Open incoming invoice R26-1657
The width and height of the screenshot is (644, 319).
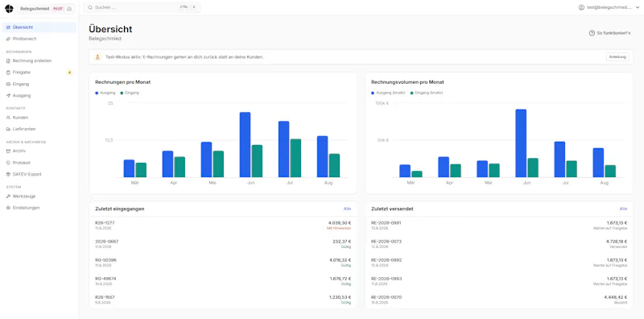pyautogui.click(x=223, y=300)
